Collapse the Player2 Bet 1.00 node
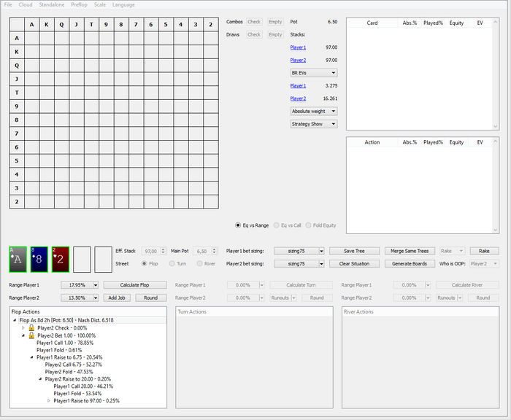Screen dimensions: 511x420 [x=23, y=335]
